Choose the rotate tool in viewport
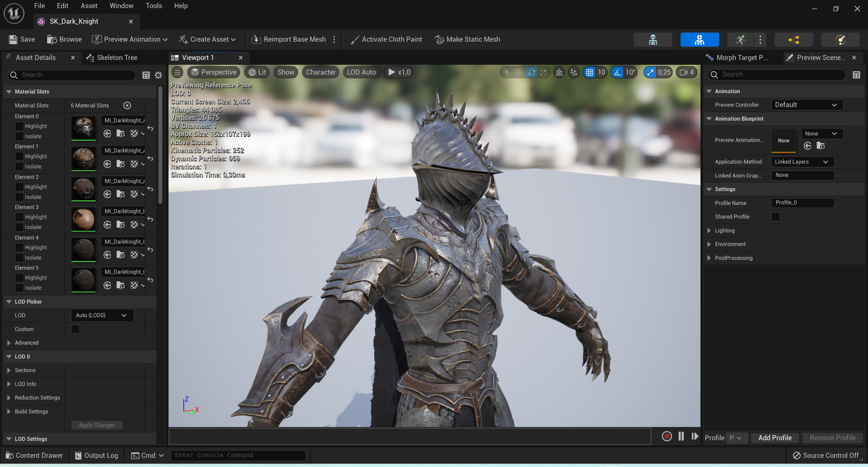868x467 pixels. pyautogui.click(x=531, y=72)
